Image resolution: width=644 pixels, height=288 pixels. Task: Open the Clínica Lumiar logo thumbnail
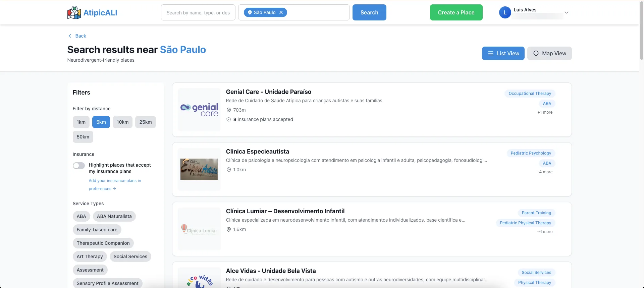pyautogui.click(x=199, y=229)
